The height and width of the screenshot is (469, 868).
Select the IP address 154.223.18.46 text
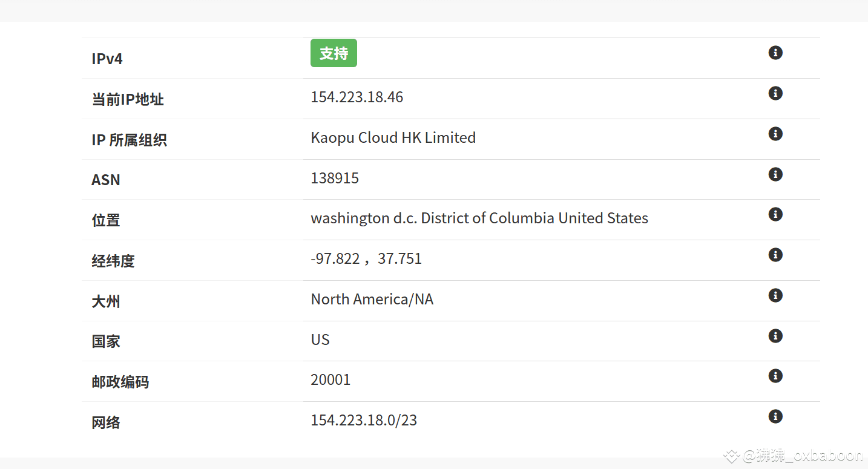[357, 97]
